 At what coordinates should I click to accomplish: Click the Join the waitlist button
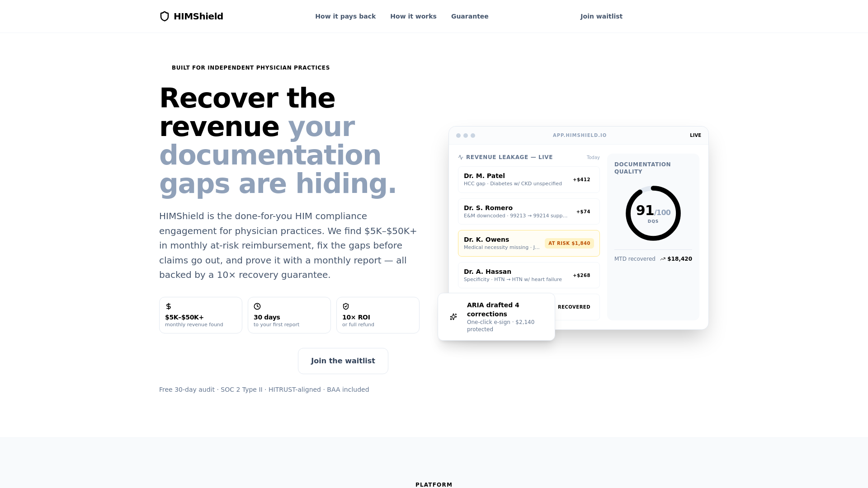click(343, 361)
